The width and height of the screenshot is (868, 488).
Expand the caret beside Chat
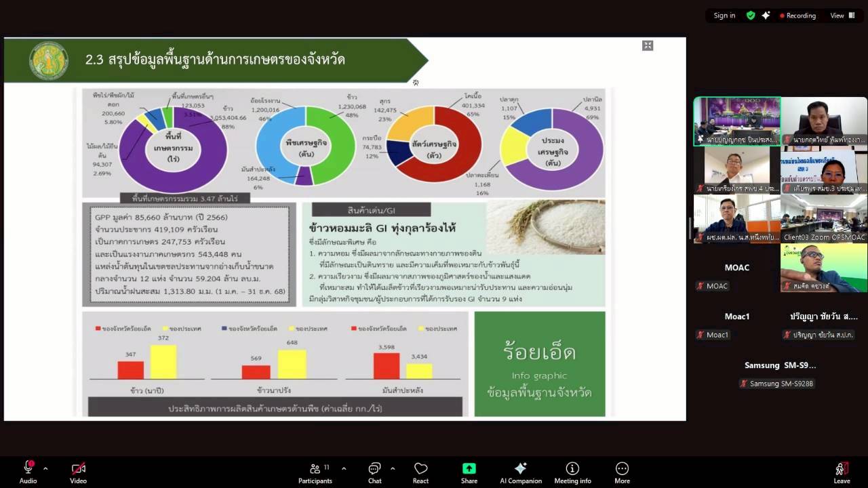click(x=393, y=468)
